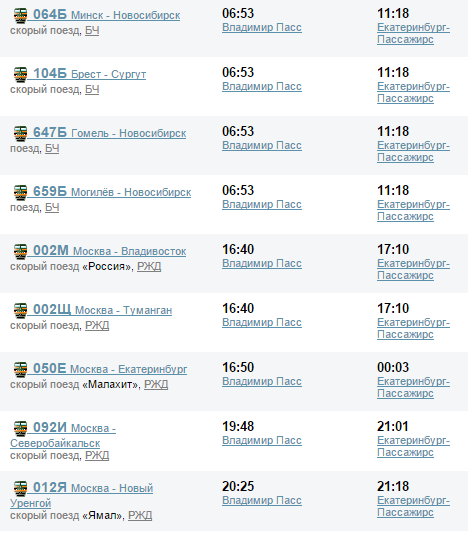Click train icon beside 002М Москва - Владивосток

pyautogui.click(x=20, y=252)
